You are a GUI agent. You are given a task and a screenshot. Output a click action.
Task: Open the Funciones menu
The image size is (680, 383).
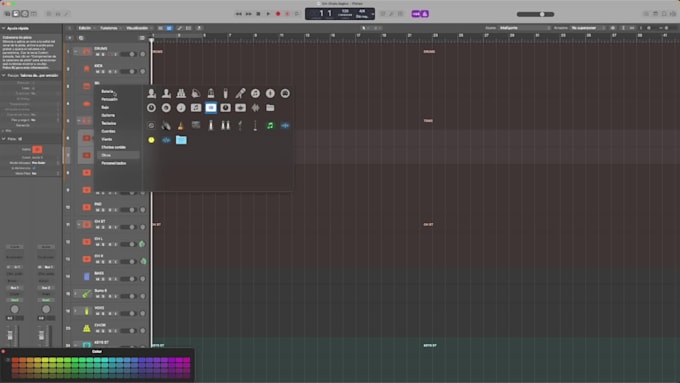tap(110, 28)
